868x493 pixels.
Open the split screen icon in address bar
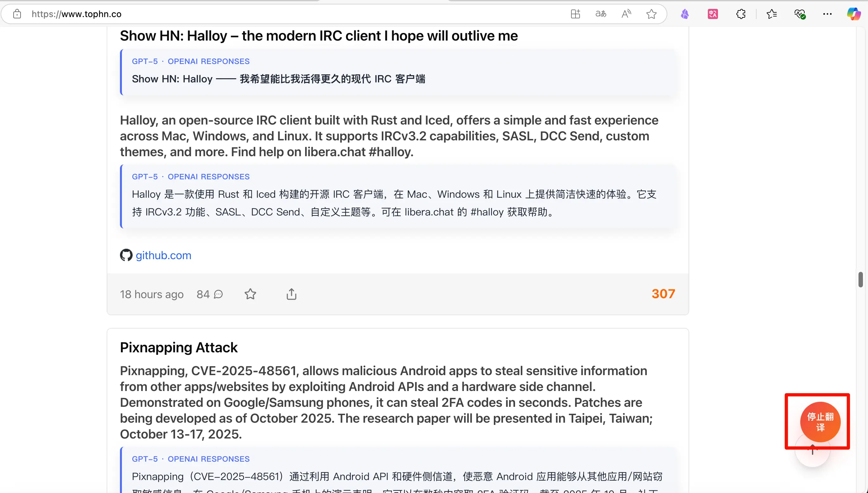tap(575, 14)
